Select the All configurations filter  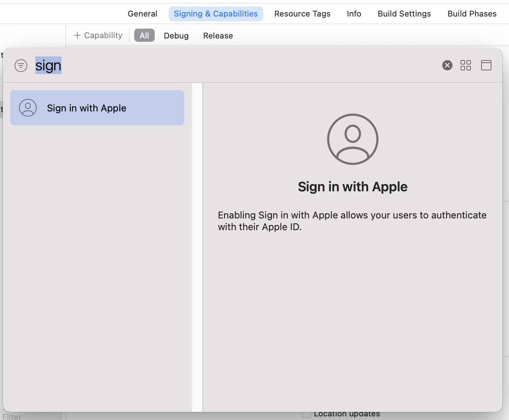click(144, 36)
